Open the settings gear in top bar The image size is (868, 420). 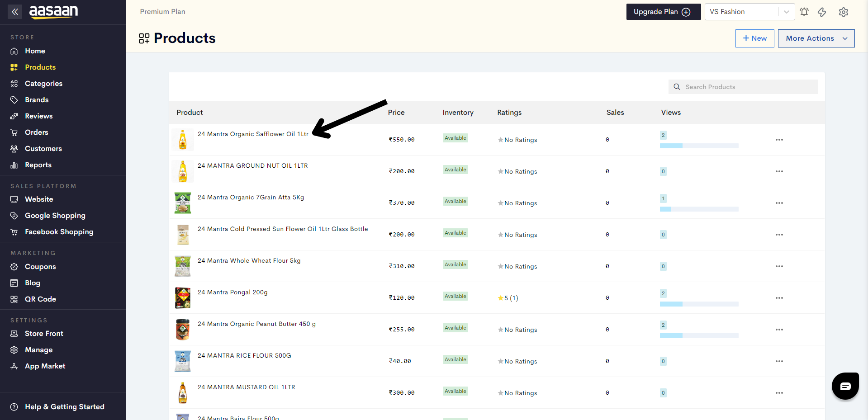844,12
